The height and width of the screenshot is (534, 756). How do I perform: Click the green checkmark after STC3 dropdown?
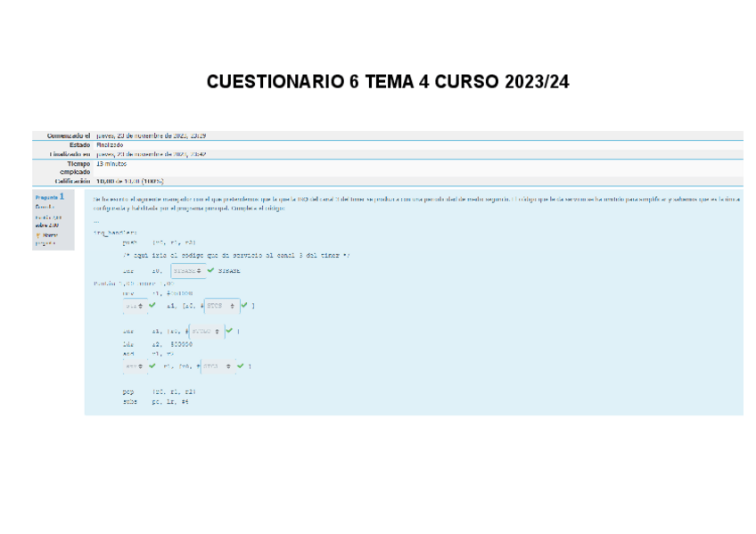[241, 366]
